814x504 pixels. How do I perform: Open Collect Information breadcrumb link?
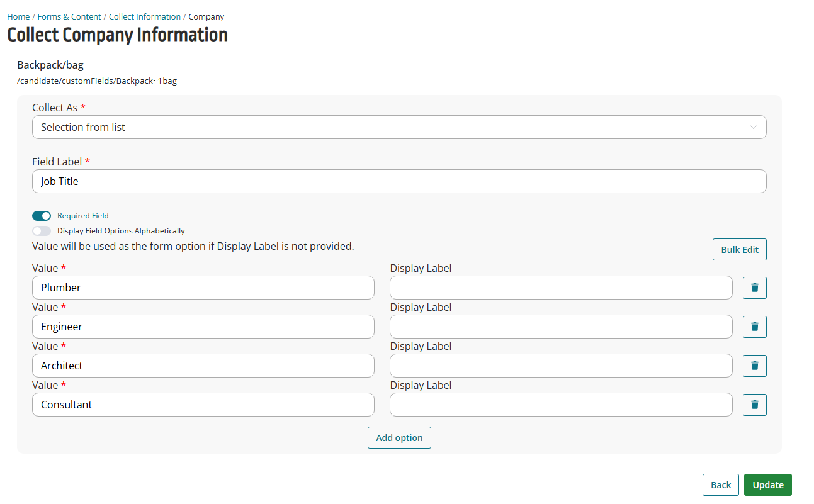click(145, 17)
